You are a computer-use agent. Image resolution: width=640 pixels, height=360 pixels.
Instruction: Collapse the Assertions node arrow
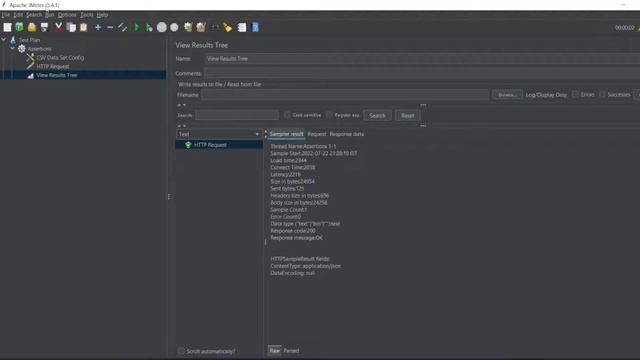coord(12,48)
